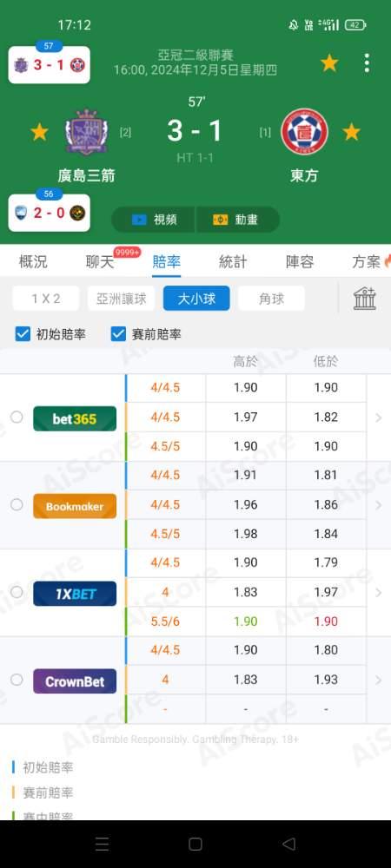391x868 pixels.
Task: Switch to 陣容 tab
Action: [x=300, y=262]
